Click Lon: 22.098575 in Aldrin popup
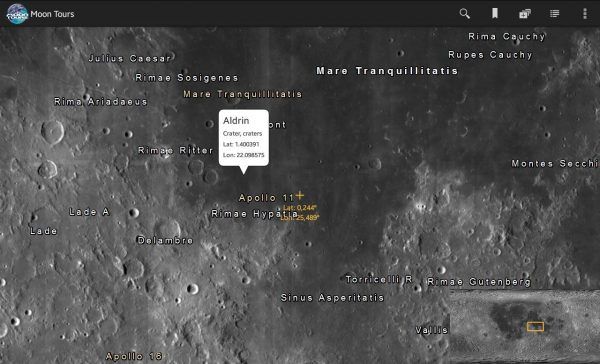Image resolution: width=600 pixels, height=364 pixels. tap(244, 155)
